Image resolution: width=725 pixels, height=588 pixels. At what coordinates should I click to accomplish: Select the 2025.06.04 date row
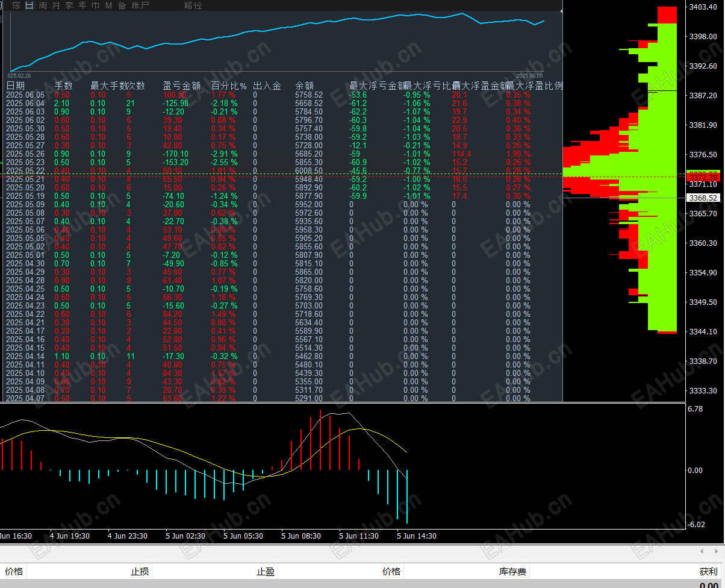[25, 103]
